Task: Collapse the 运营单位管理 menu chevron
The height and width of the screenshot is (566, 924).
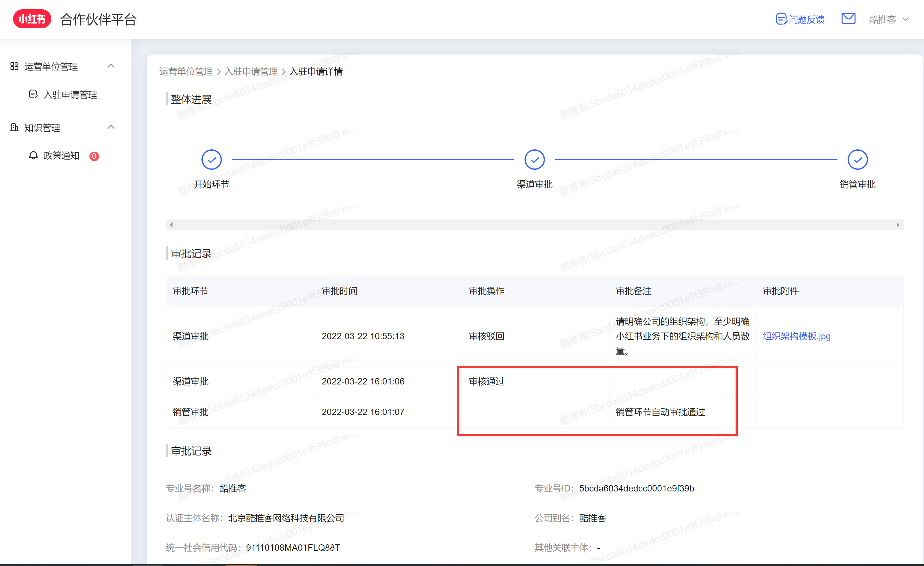Action: click(x=111, y=66)
